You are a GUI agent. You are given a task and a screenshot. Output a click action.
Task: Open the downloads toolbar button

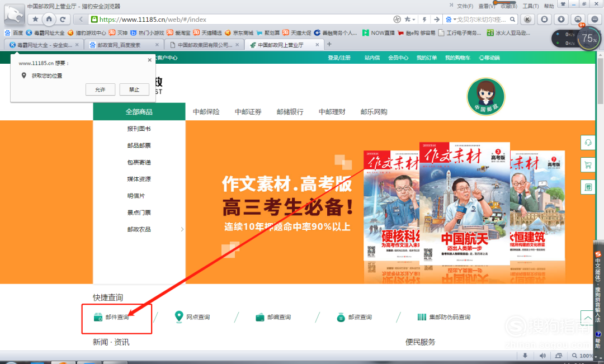(x=561, y=19)
